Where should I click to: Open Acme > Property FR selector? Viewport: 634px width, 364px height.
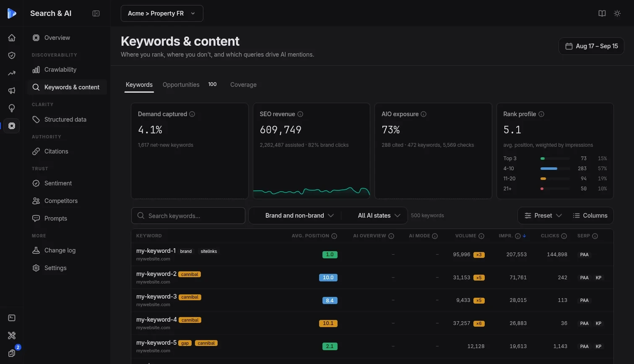(162, 13)
